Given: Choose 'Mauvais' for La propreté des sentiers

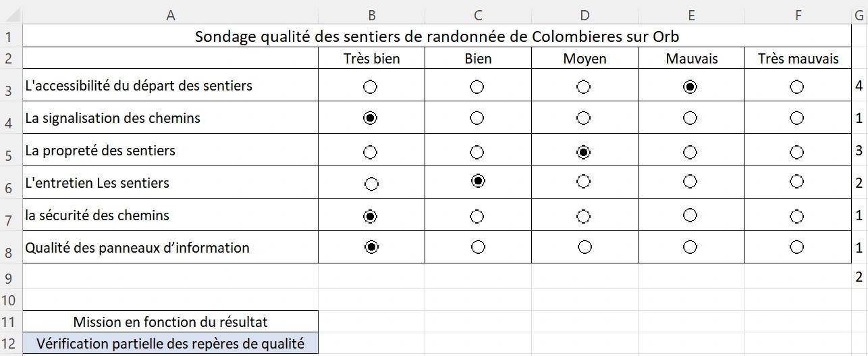Looking at the screenshot, I should point(690,151).
